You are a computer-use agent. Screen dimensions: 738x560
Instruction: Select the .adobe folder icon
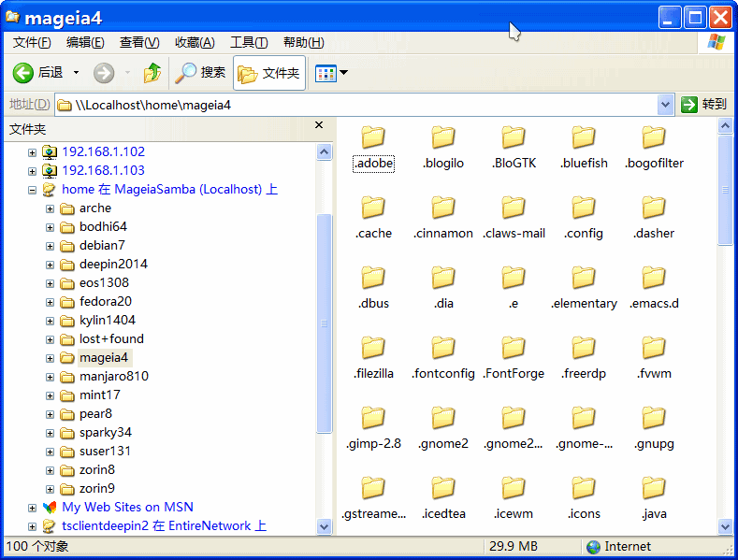(x=373, y=136)
